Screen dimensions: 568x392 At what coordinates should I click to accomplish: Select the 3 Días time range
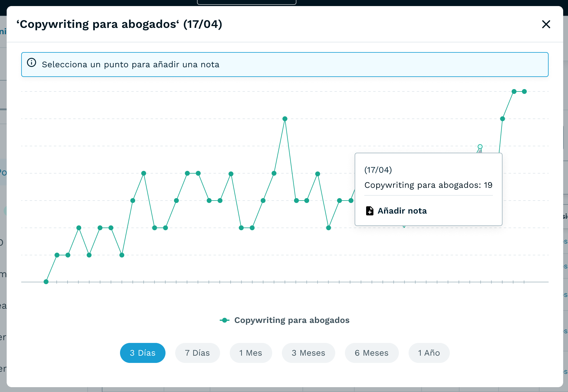click(x=142, y=353)
